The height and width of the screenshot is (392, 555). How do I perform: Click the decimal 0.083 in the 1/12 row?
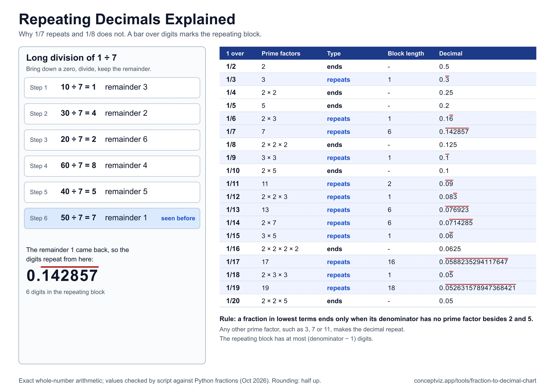pos(448,196)
